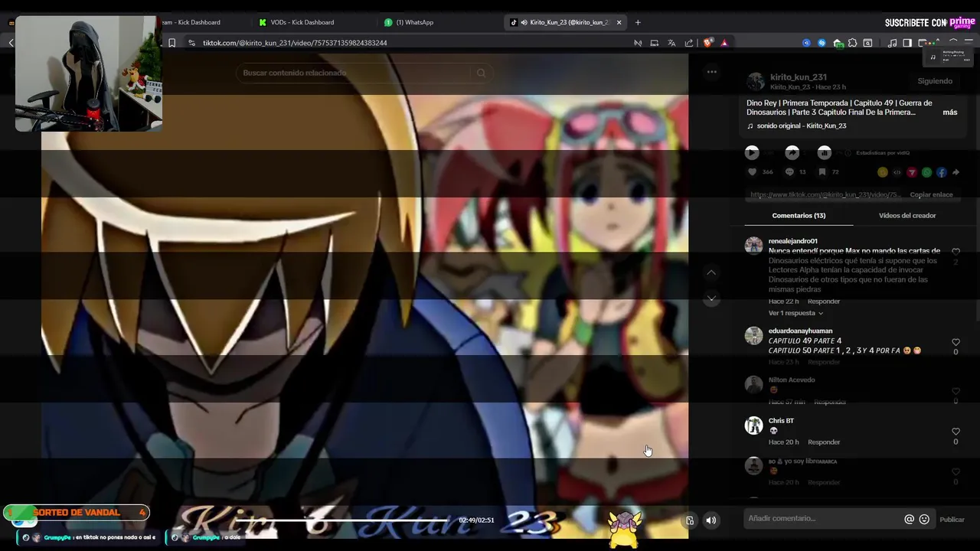The width and height of the screenshot is (980, 551).
Task: Open the sonido original - Kirito_Kun_23 sound link
Action: [x=801, y=126]
